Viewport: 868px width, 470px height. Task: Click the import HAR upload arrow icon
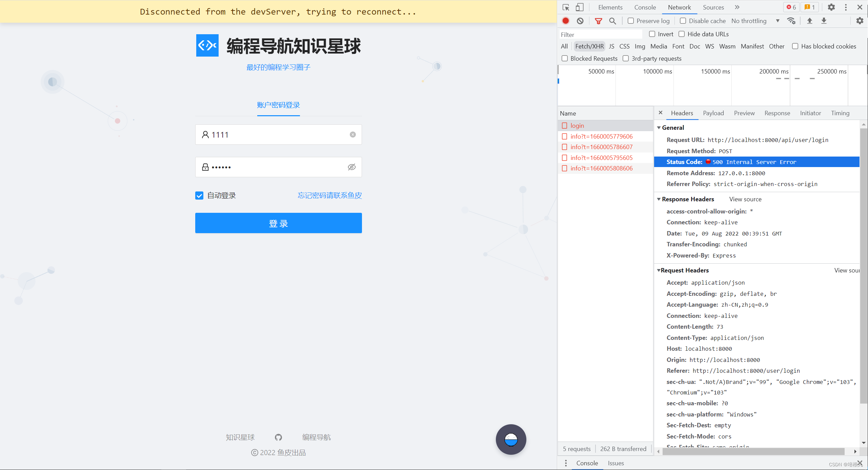809,21
